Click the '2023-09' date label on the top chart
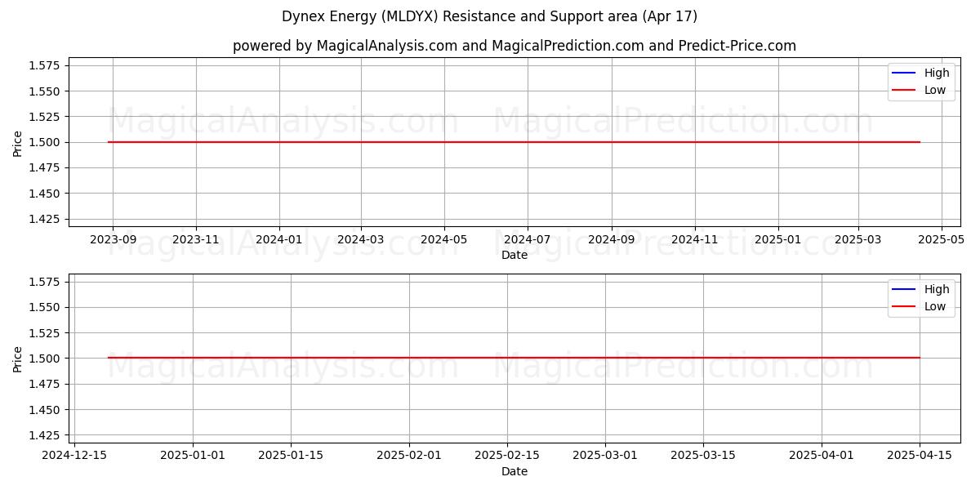 point(113,239)
